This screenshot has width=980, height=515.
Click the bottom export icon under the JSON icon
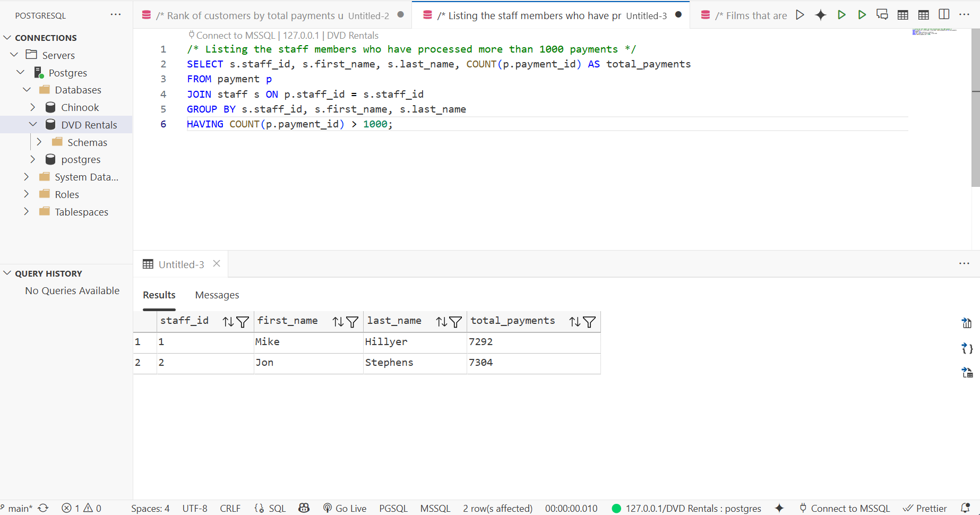(967, 373)
